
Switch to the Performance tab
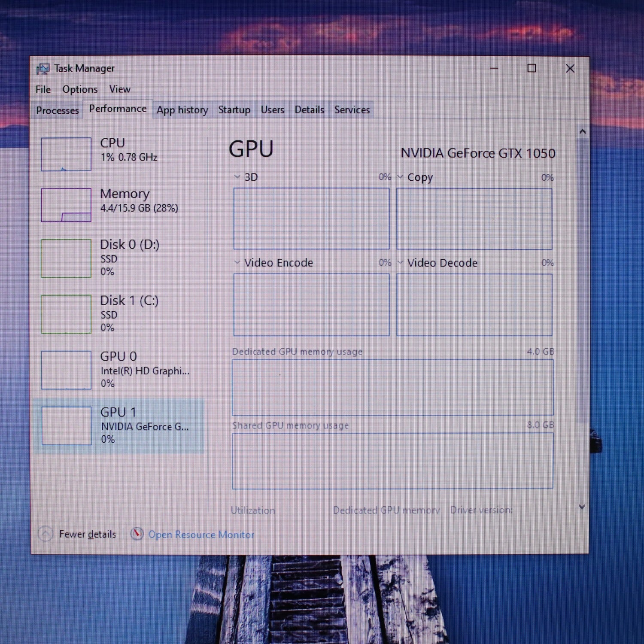coord(118,109)
